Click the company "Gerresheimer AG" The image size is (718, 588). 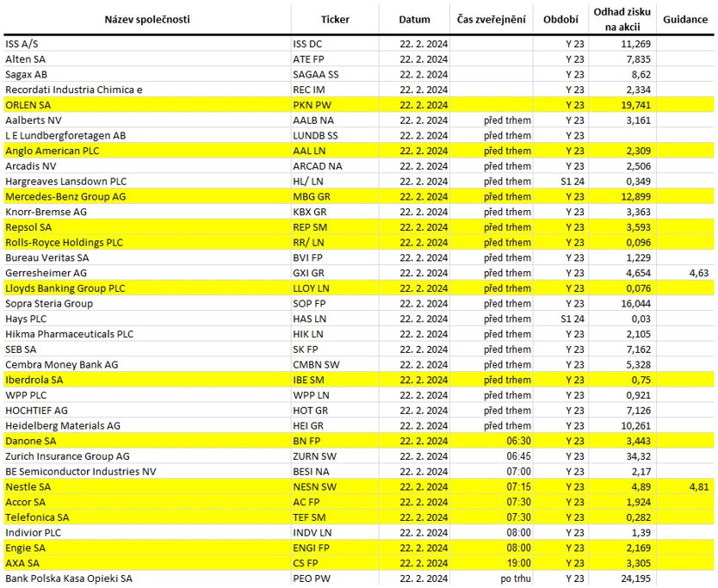[46, 274]
